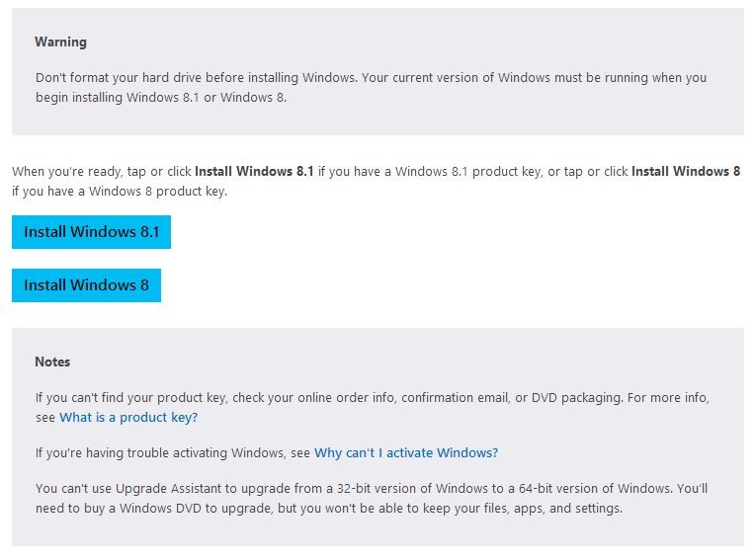Screen dimensions: 754x560
Task: Open the 'What is a product key?' link
Action: pyautogui.click(x=128, y=417)
